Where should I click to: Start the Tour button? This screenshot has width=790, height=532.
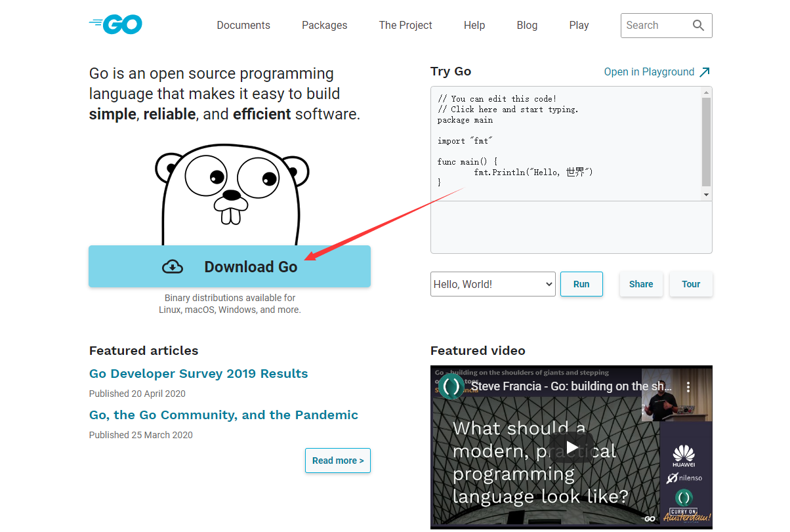[x=691, y=284]
